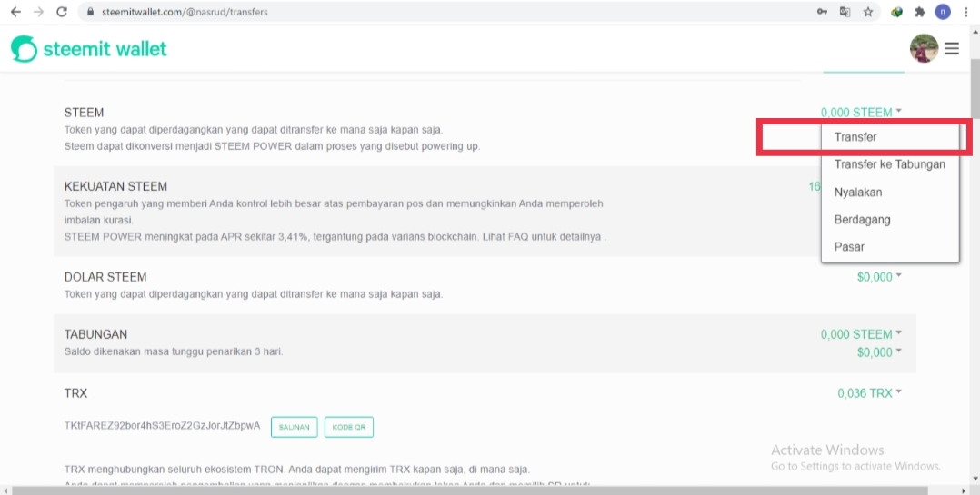Expand the TABUNGAN $0,000 dropdown
Image resolution: width=980 pixels, height=495 pixels.
coord(879,352)
